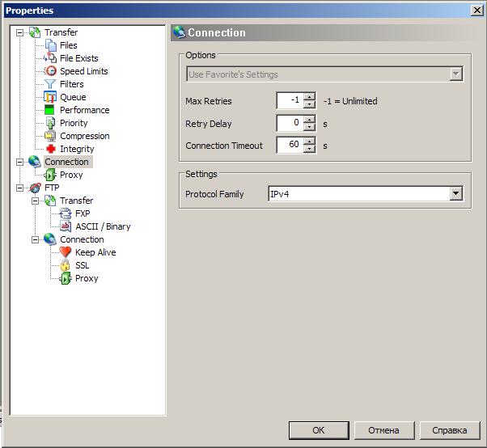This screenshot has width=487, height=448.
Task: Select the FXP tree item
Action: click(x=83, y=213)
